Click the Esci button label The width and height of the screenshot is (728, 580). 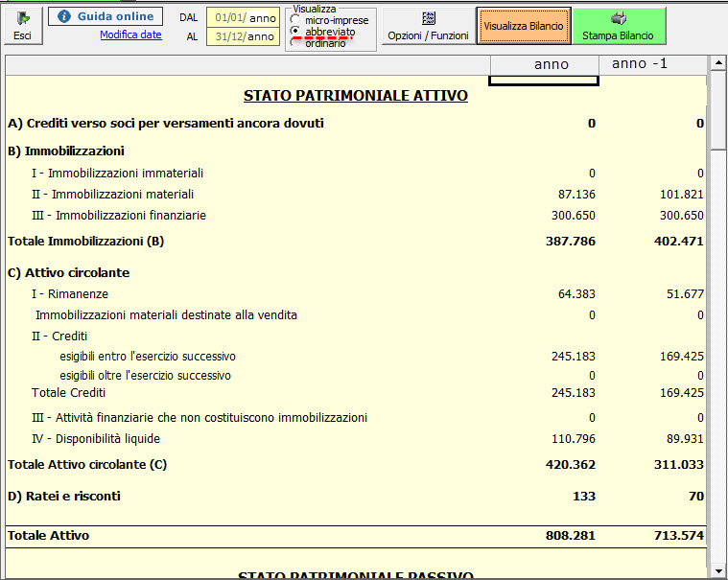click(x=22, y=35)
